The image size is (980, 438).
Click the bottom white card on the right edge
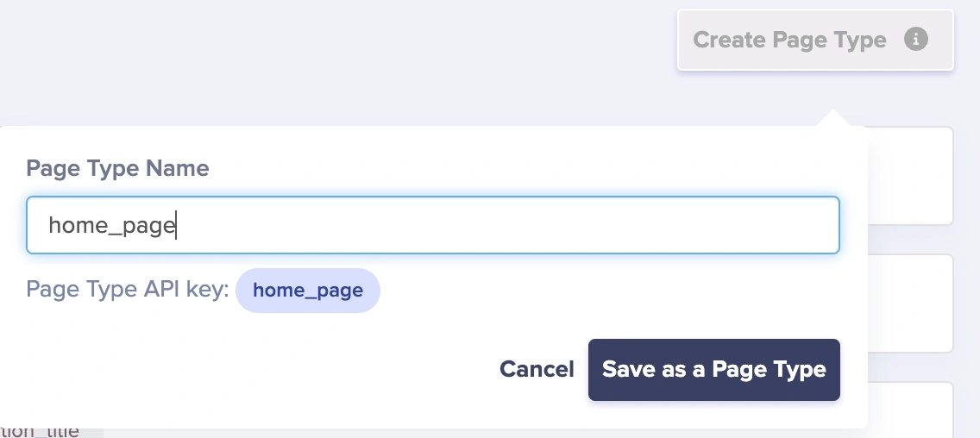tap(909, 410)
